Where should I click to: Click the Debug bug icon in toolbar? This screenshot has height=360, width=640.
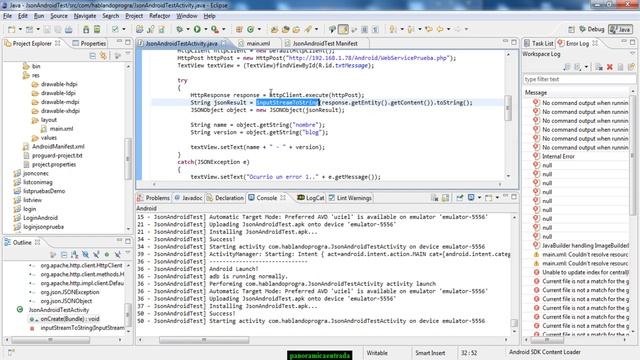click(x=179, y=29)
